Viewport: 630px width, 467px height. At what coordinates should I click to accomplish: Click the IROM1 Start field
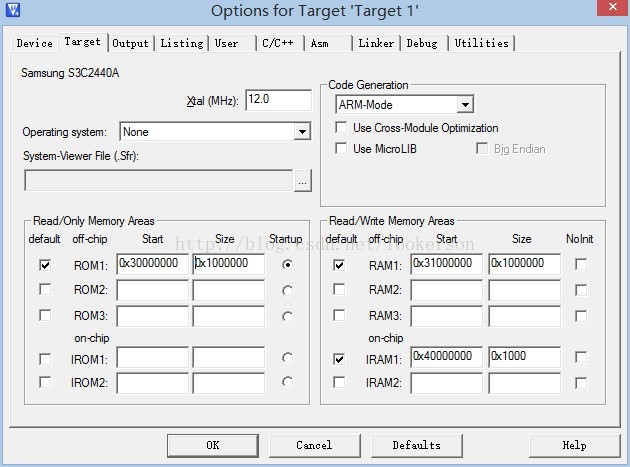pos(152,357)
